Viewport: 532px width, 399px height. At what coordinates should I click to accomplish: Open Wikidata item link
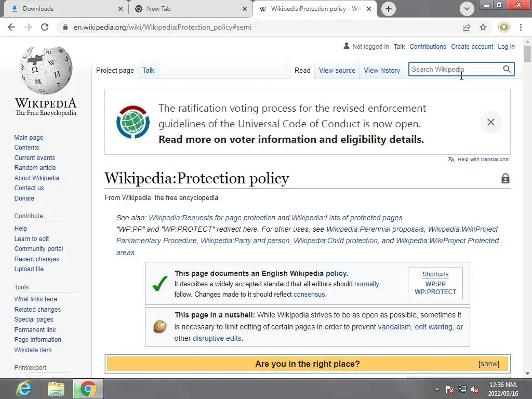click(33, 350)
